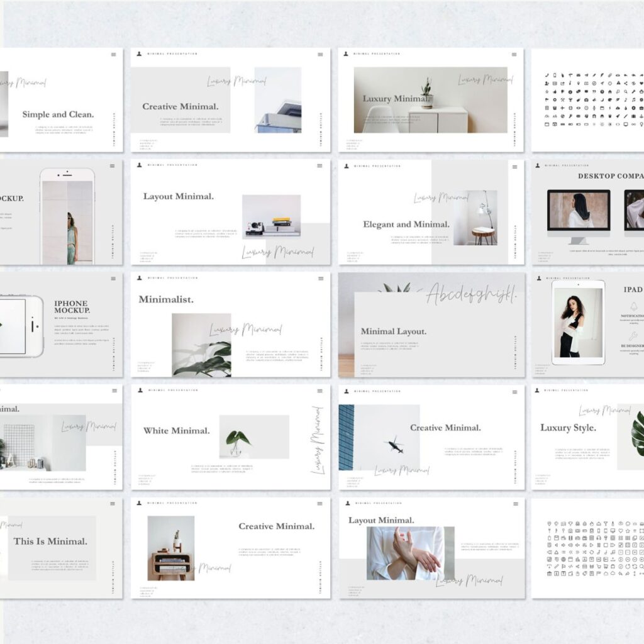Toggle the star favorite icon
This screenshot has width=644, height=644.
point(547,92)
